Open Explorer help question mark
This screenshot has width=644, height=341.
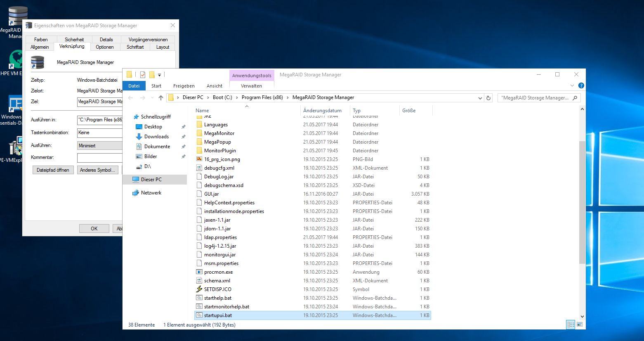581,85
